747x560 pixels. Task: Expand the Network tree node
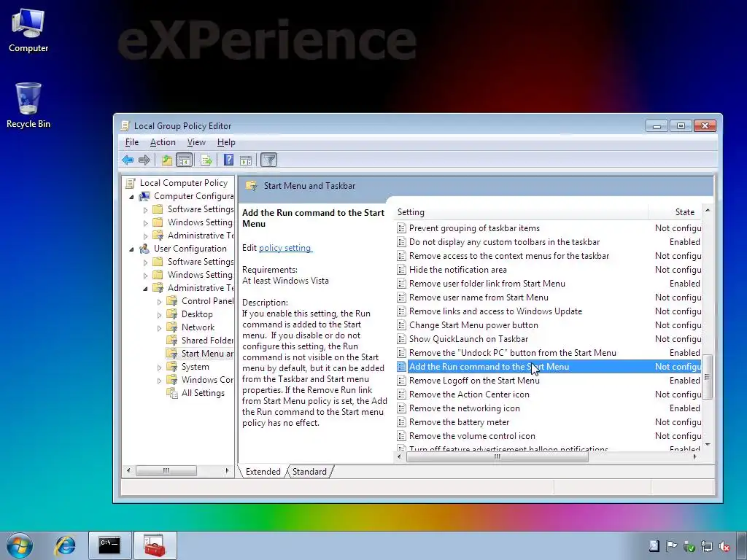(160, 327)
